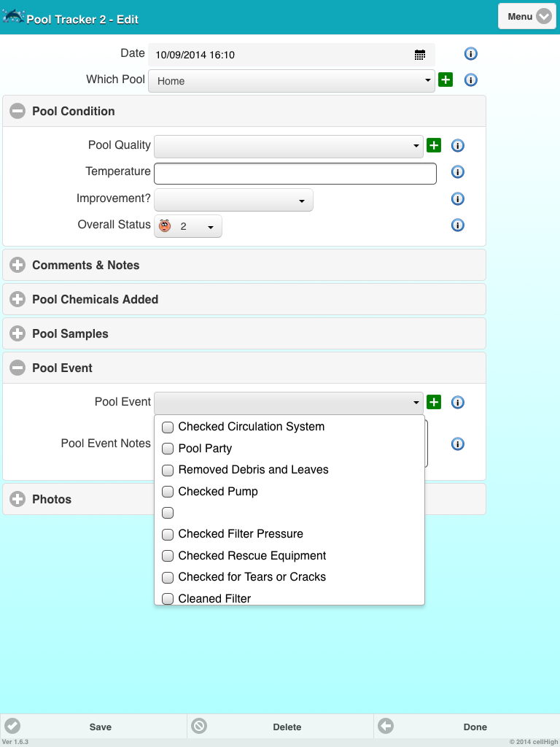This screenshot has height=747, width=560.
Task: Collapse the Pool Condition section
Action: [x=244, y=111]
